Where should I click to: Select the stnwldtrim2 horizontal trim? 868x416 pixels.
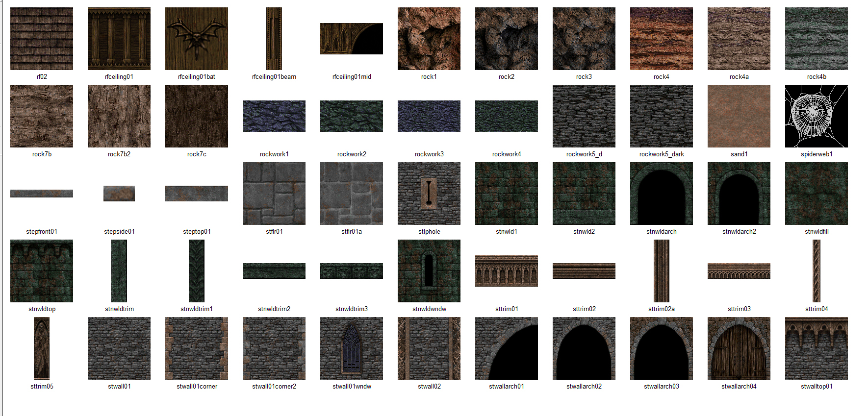tap(274, 271)
